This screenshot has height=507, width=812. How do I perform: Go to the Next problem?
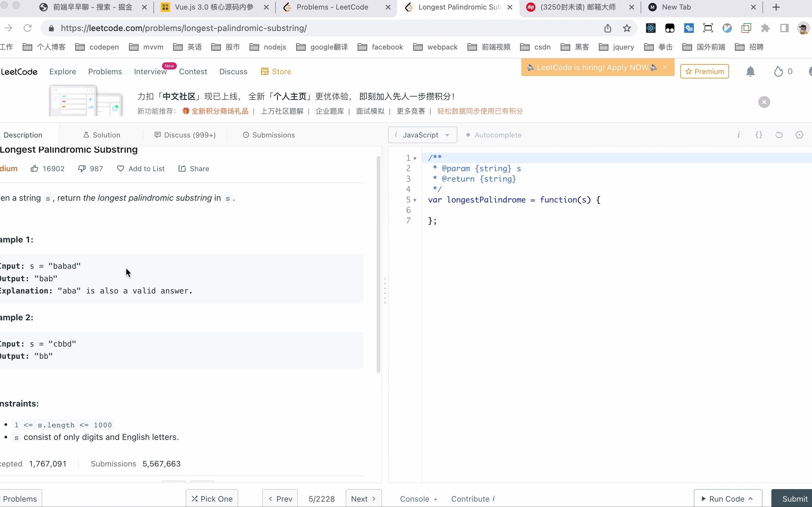click(363, 499)
